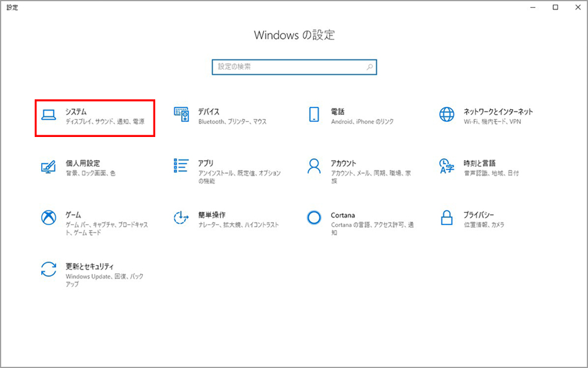
Task: Minimize the 設定 window
Action: (x=533, y=8)
